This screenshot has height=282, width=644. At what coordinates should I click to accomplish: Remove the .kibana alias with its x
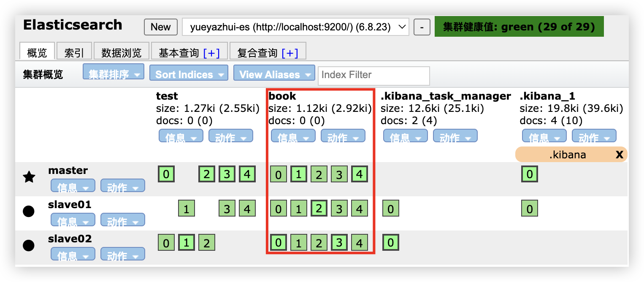619,155
